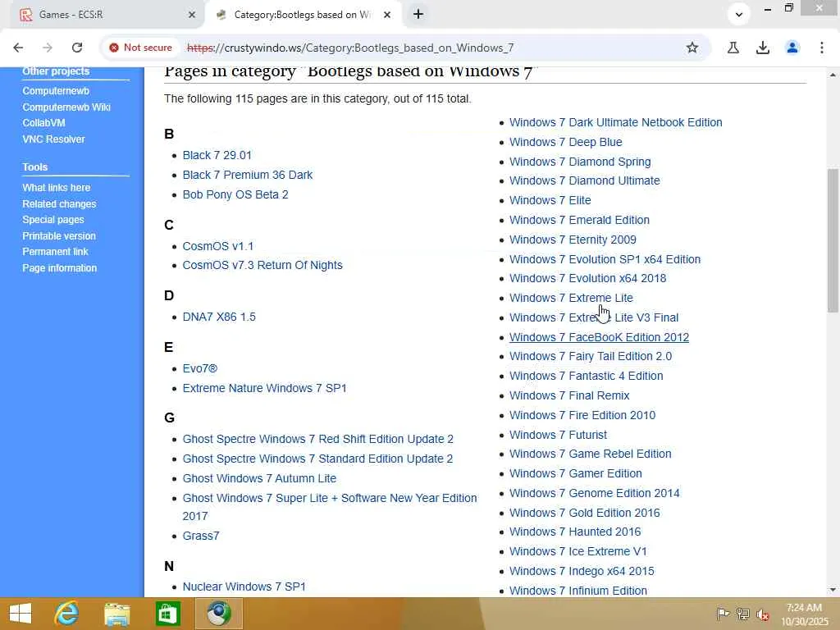
Task: Open the CollabVM sidebar link
Action: [x=44, y=123]
